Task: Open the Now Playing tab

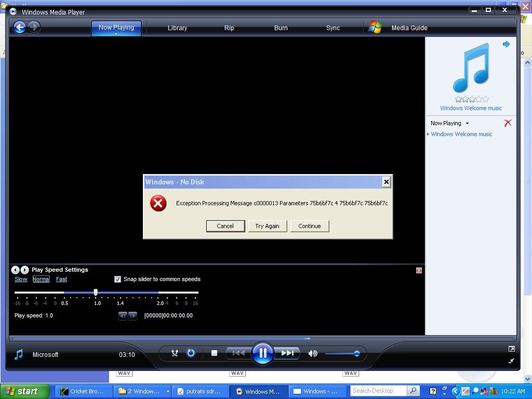Action: tap(116, 28)
